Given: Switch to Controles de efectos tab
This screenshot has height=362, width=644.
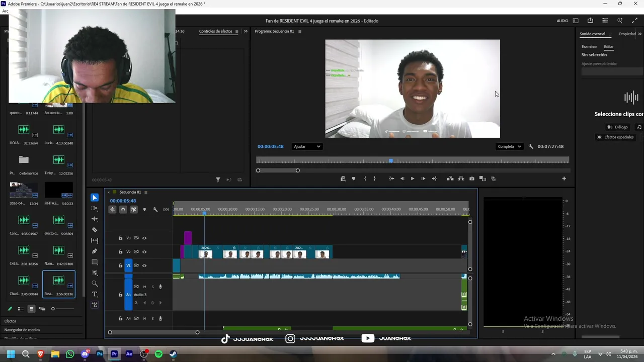Looking at the screenshot, I should coord(215,31).
